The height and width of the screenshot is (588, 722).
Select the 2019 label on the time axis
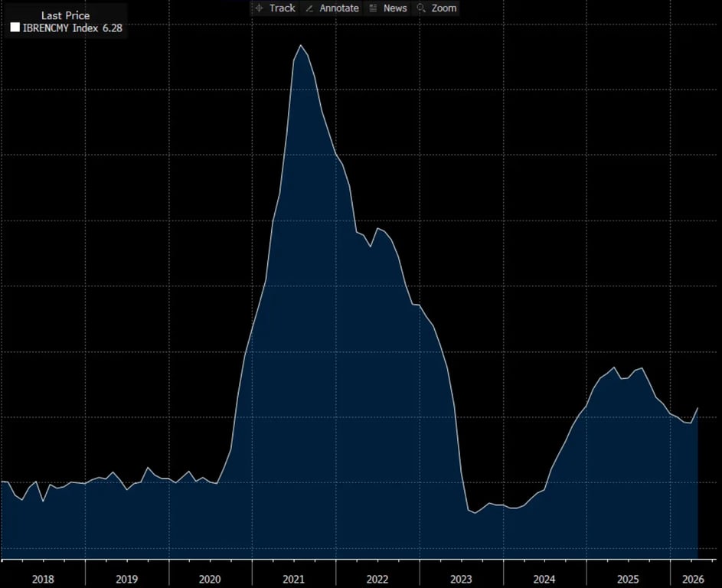coord(126,579)
